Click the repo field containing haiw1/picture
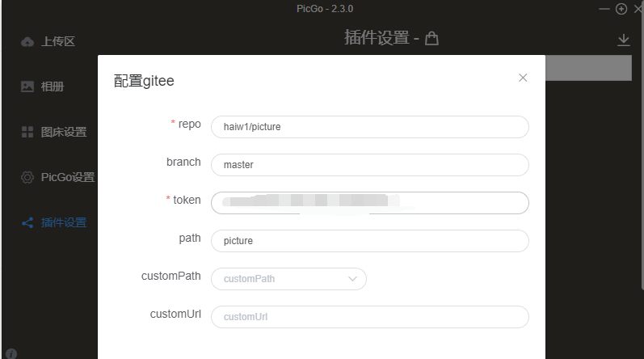The width and height of the screenshot is (644, 359). (x=369, y=127)
